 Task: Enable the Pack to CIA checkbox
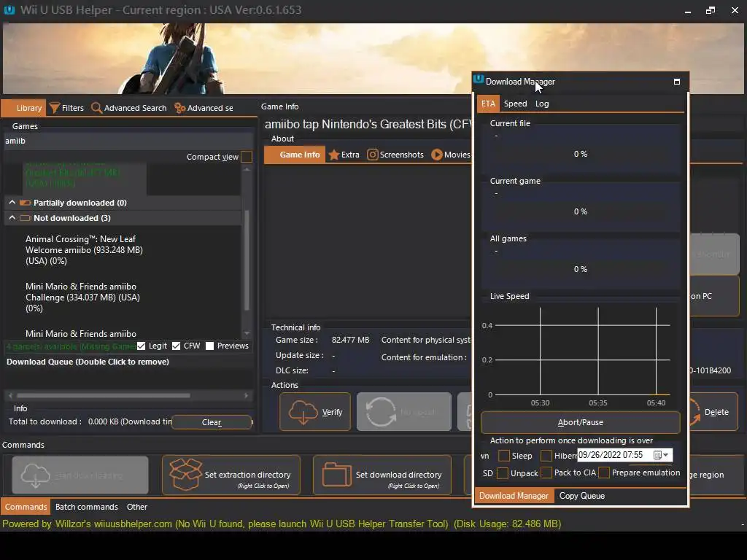coord(546,472)
